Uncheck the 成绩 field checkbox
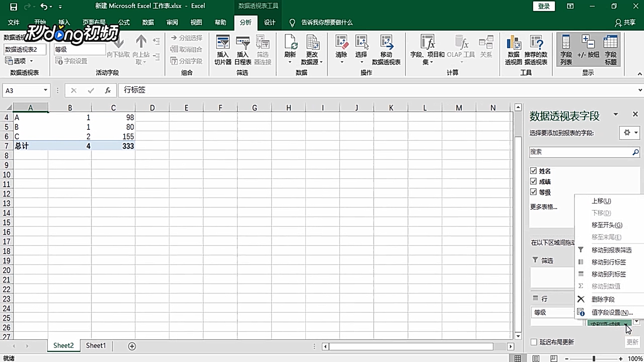The width and height of the screenshot is (644, 362). point(533,181)
